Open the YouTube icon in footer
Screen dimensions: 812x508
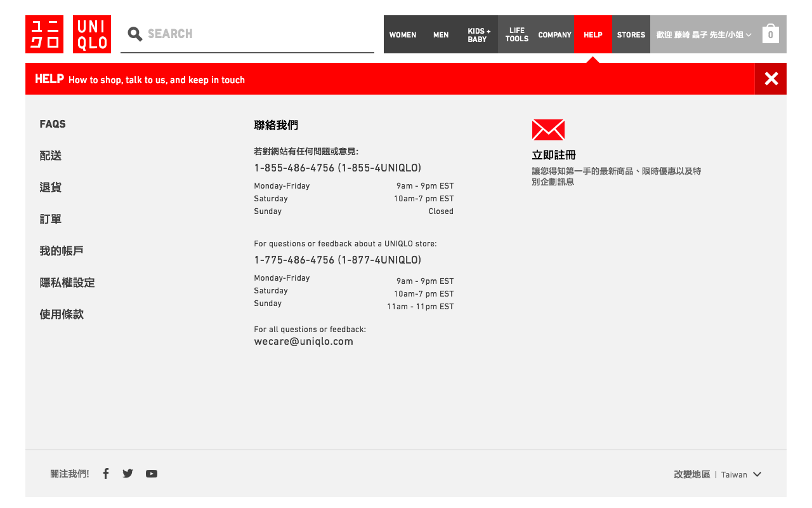(152, 474)
